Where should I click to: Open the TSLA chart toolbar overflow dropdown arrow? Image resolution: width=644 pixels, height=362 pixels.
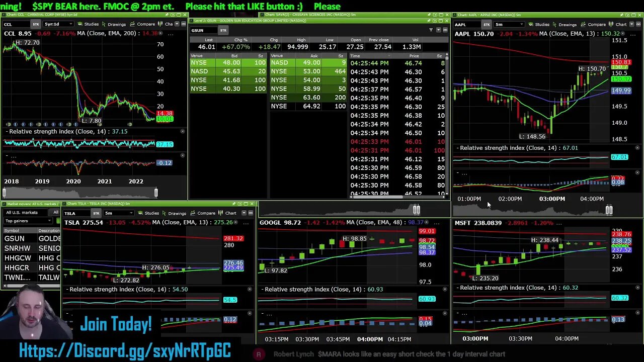[244, 213]
